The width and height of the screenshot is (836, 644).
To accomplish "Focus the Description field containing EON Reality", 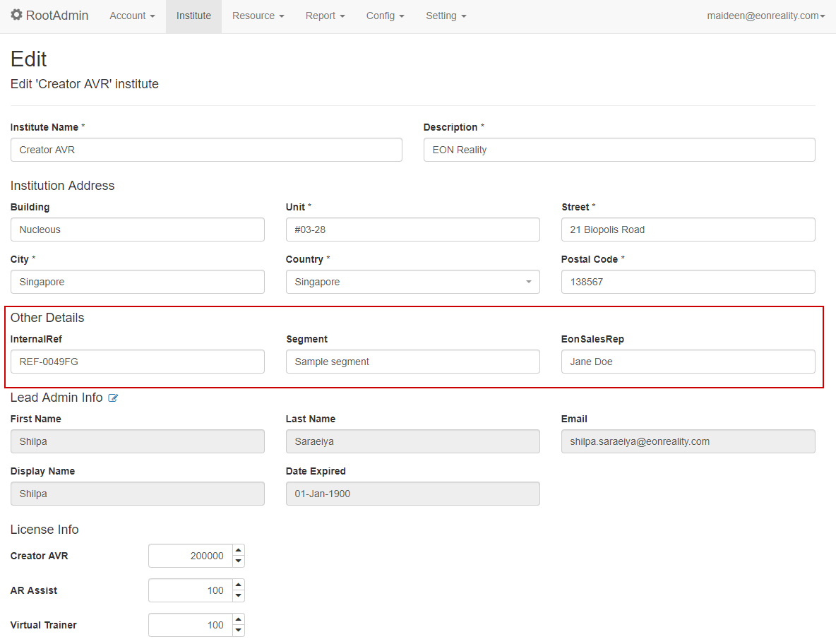I will click(x=619, y=150).
